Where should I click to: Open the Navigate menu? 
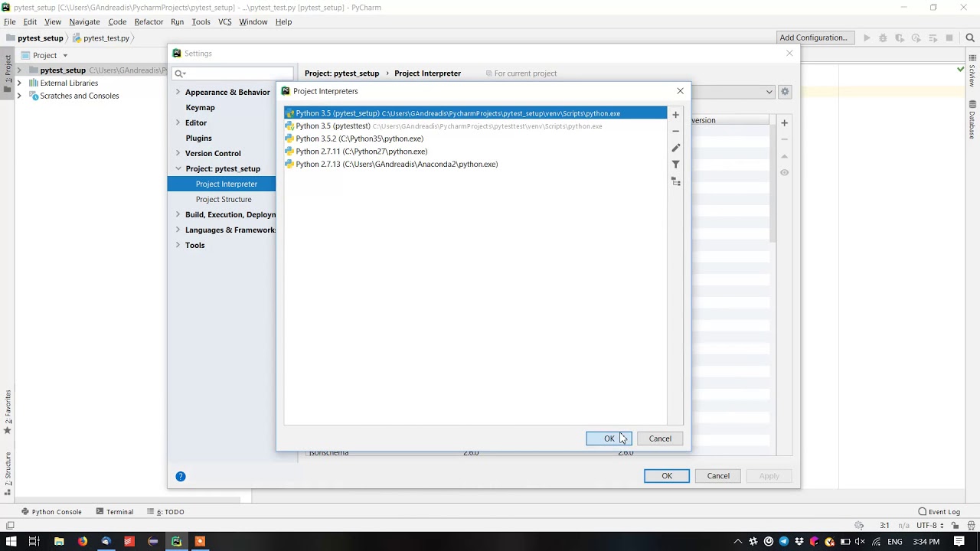[84, 21]
